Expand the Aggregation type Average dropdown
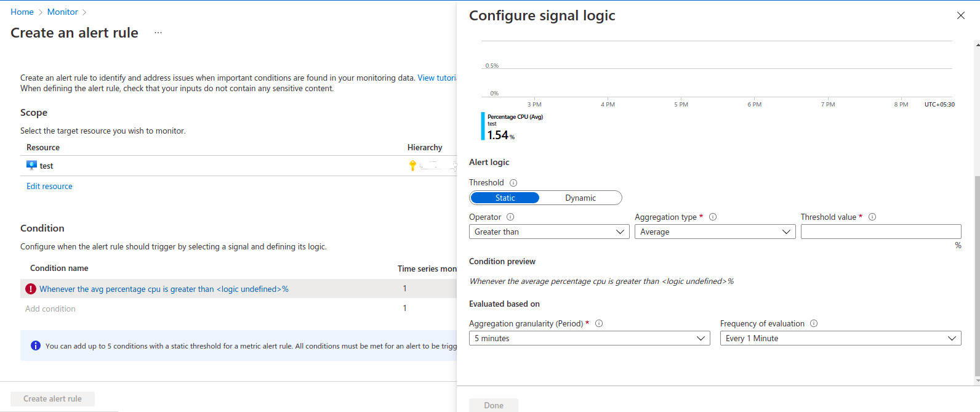This screenshot has width=980, height=412. tap(715, 232)
